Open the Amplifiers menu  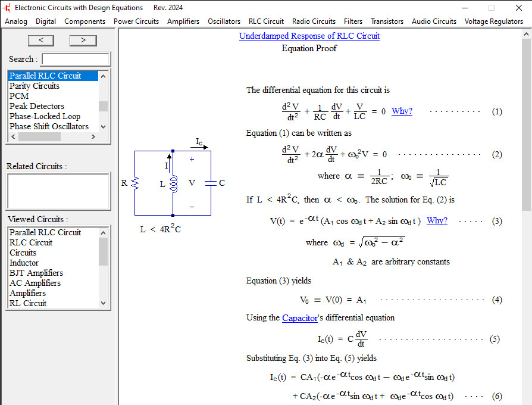(183, 21)
